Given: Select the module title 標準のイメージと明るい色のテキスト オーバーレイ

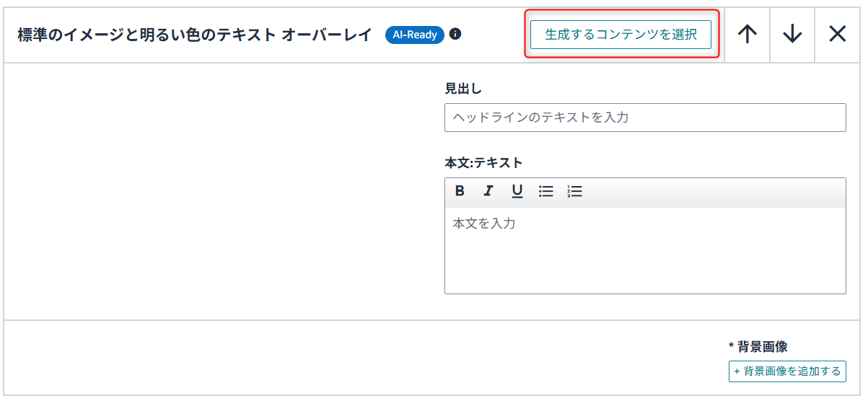Looking at the screenshot, I should click(x=195, y=35).
